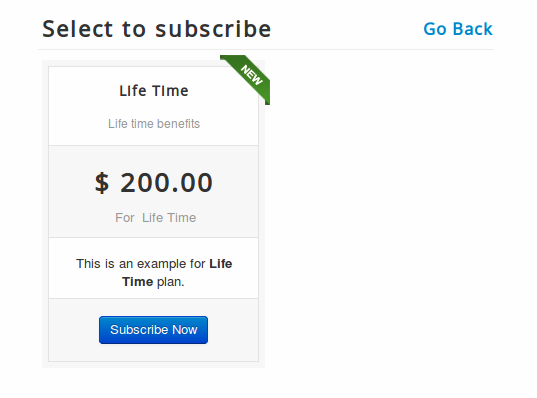Image resolution: width=537 pixels, height=398 pixels.
Task: Click the word subscribe in page heading
Action: pyautogui.click(x=213, y=29)
